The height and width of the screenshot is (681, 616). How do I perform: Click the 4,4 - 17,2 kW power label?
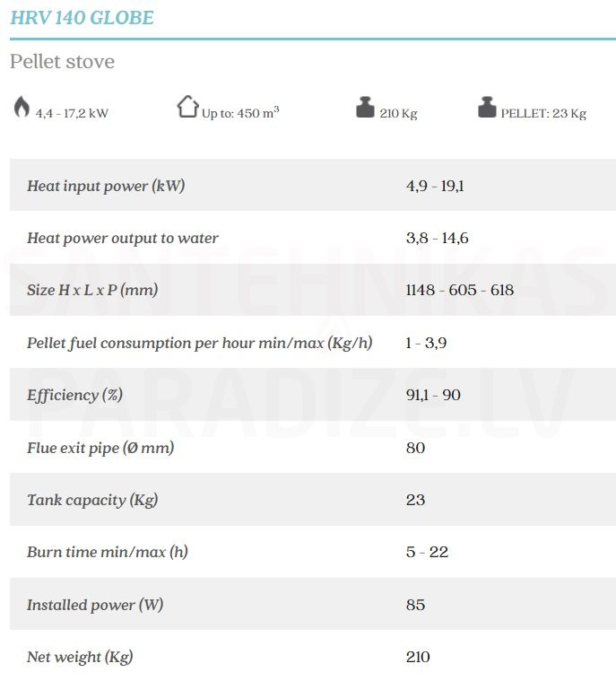(72, 113)
